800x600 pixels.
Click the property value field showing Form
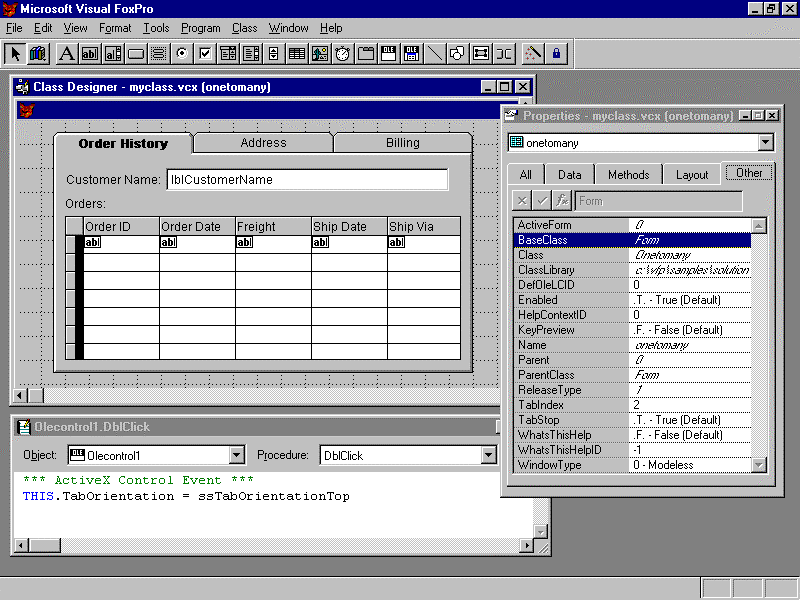click(658, 201)
